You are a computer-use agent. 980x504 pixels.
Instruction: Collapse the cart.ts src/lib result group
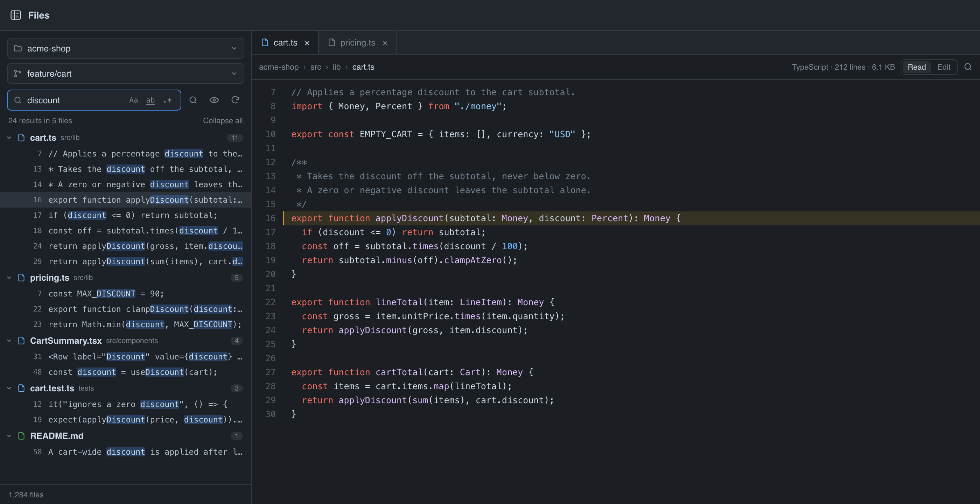pos(9,138)
